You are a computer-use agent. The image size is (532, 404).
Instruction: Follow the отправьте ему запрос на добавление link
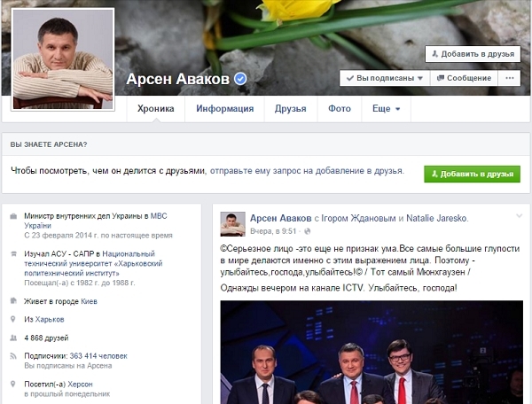click(x=307, y=171)
